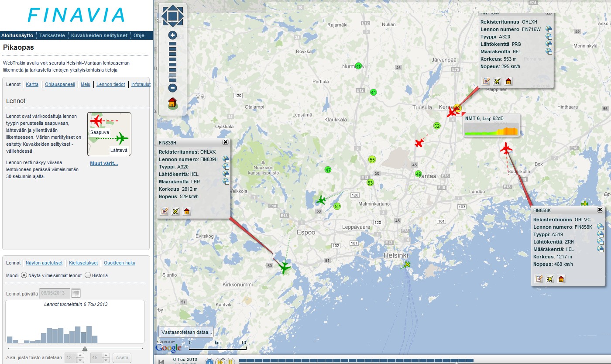Select 'Näytä viimeisimmät lennot' radio button
This screenshot has width=611, height=364.
pos(24,275)
